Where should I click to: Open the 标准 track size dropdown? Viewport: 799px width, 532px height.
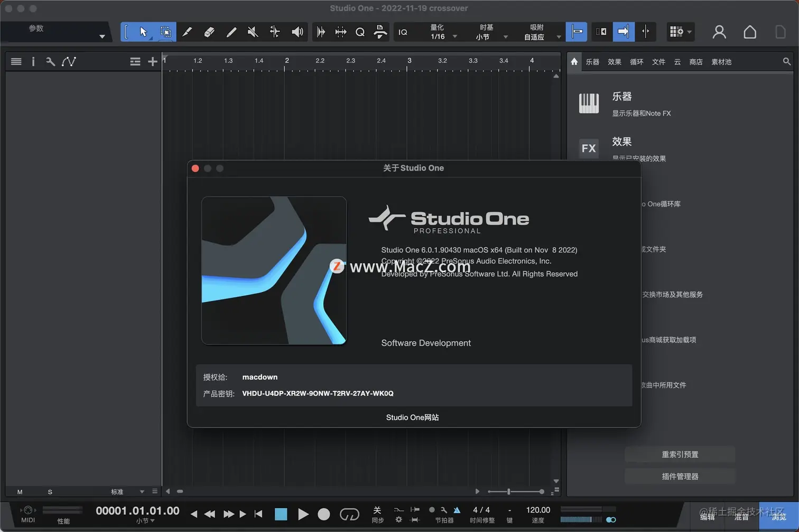point(127,492)
